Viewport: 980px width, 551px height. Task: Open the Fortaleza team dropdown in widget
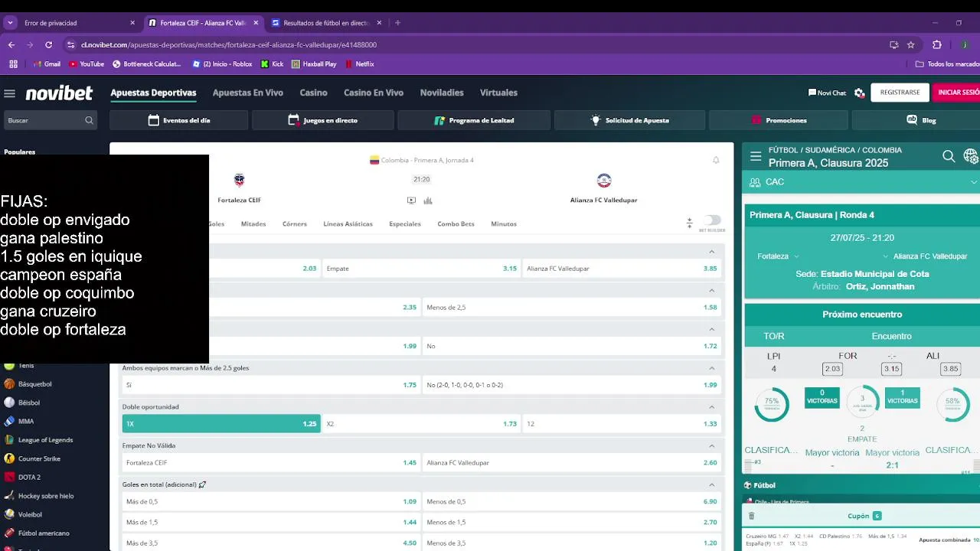point(778,256)
